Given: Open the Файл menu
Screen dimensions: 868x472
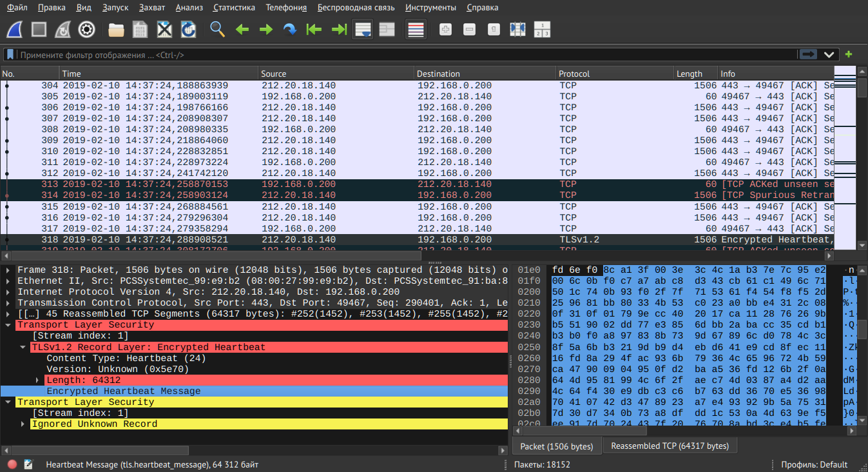Looking at the screenshot, I should click(17, 8).
